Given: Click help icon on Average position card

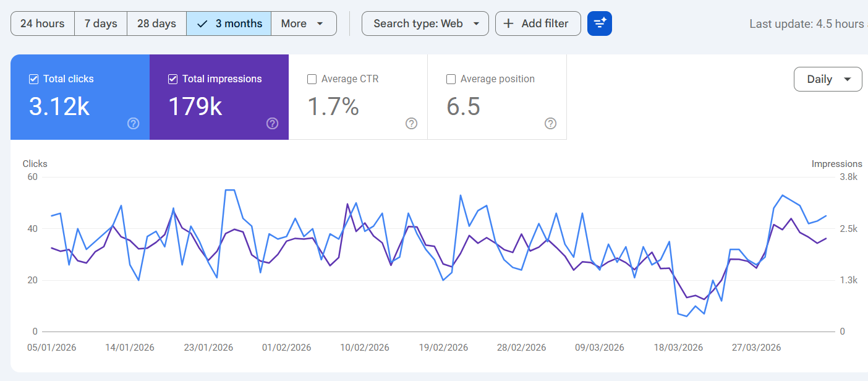Looking at the screenshot, I should click(x=550, y=124).
